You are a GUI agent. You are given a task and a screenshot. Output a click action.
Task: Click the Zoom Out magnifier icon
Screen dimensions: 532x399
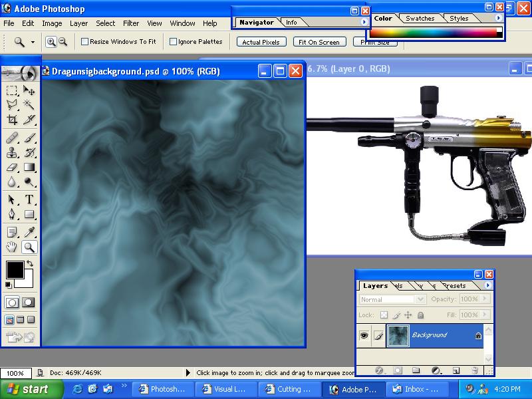[x=63, y=41]
